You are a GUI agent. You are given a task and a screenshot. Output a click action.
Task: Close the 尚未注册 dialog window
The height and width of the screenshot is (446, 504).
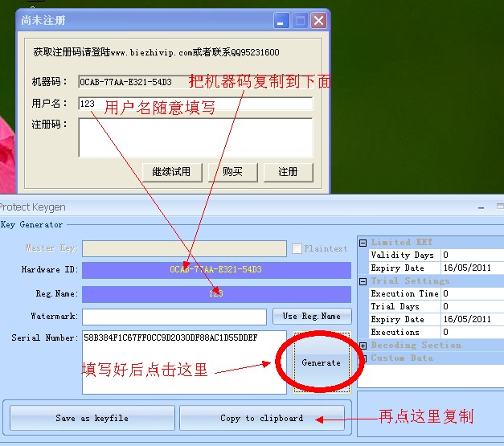coord(318,20)
